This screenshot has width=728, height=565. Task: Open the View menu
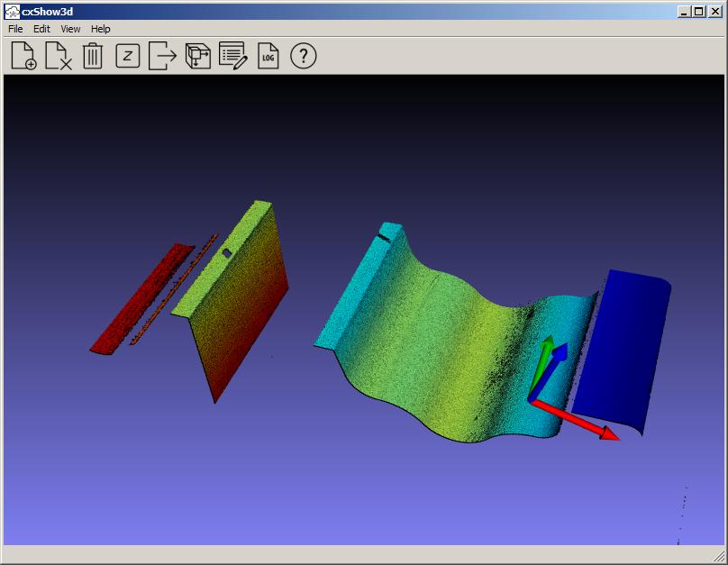point(70,29)
